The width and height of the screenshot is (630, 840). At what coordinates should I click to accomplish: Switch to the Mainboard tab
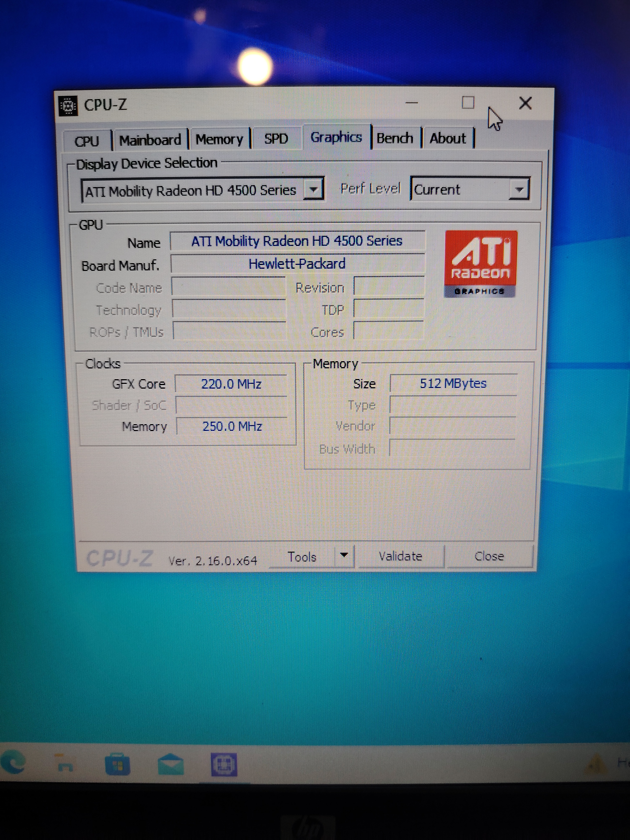150,140
